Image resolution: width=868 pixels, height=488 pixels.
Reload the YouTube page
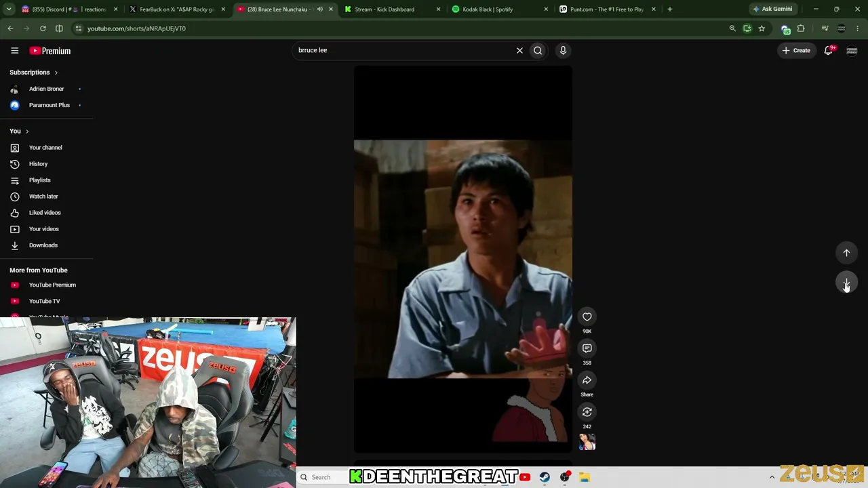point(43,28)
